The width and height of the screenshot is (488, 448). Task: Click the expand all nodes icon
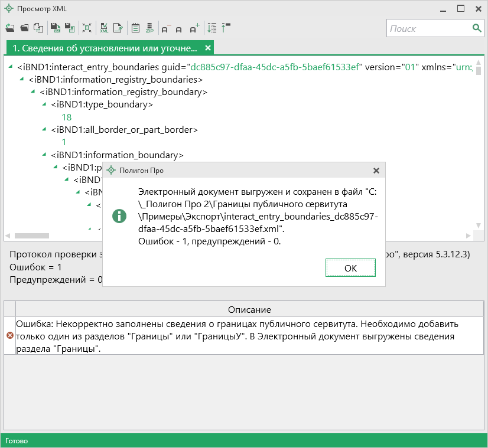(x=212, y=28)
